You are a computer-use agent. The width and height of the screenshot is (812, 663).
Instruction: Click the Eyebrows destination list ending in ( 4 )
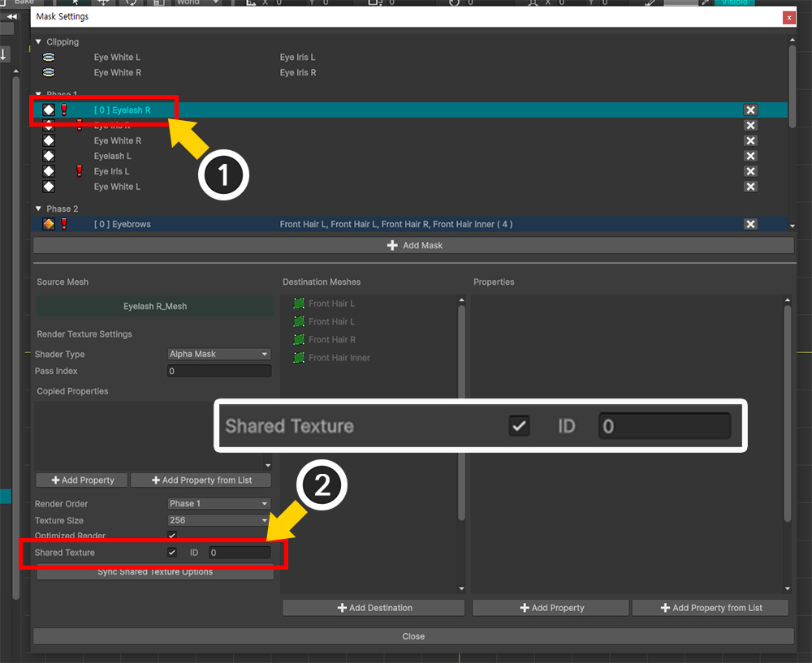pos(396,224)
